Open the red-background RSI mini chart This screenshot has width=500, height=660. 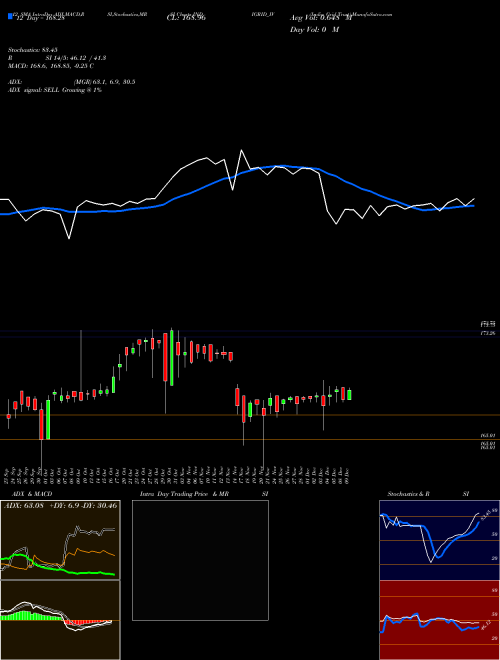[439, 620]
